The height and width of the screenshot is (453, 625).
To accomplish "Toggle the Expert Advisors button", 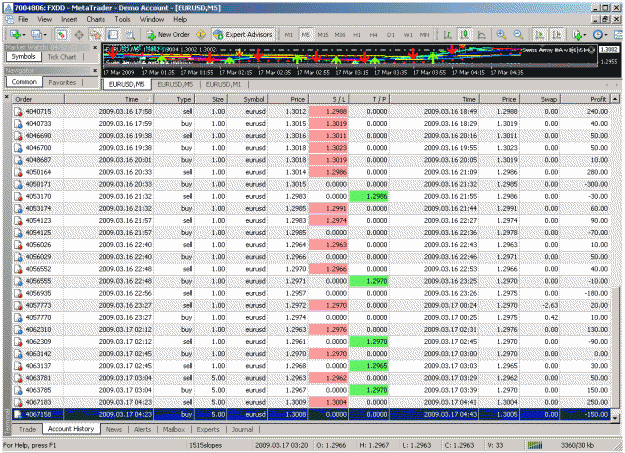I will tap(243, 35).
